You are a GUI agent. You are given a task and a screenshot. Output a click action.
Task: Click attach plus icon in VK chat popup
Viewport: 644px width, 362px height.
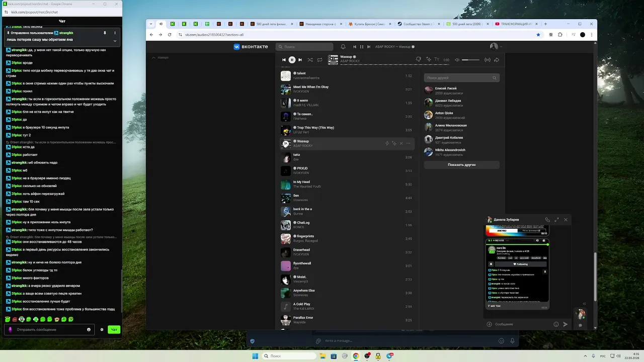click(x=489, y=324)
